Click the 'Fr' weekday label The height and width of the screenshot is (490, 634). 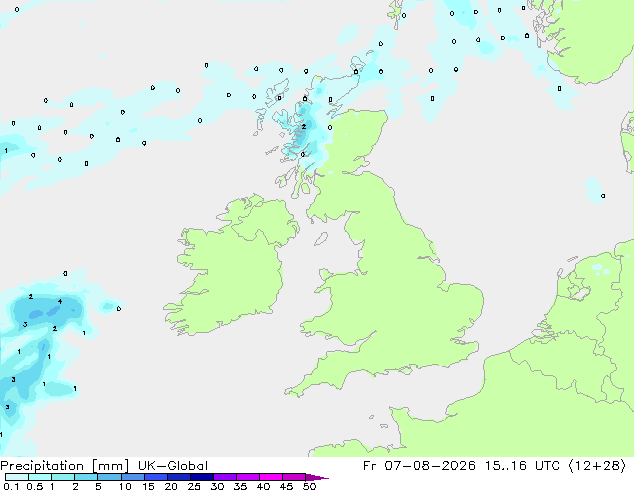click(370, 466)
